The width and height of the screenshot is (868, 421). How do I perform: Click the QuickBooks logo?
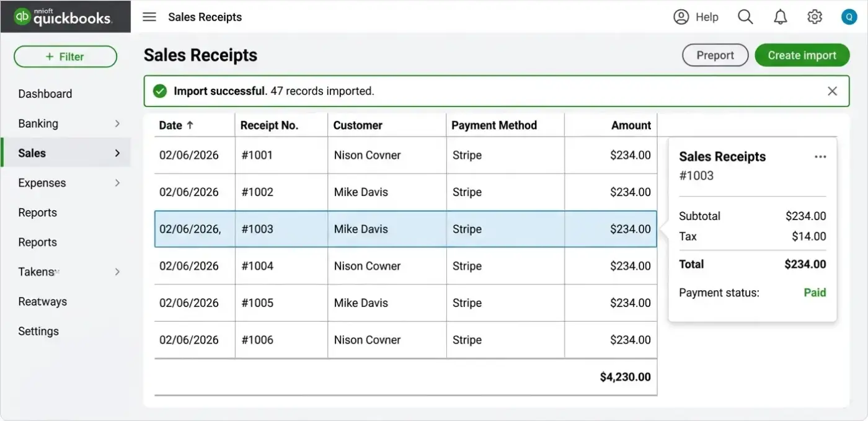pyautogui.click(x=64, y=17)
